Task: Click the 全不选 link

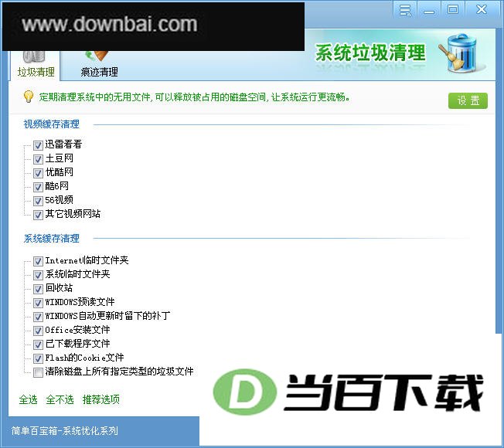Action: click(60, 399)
